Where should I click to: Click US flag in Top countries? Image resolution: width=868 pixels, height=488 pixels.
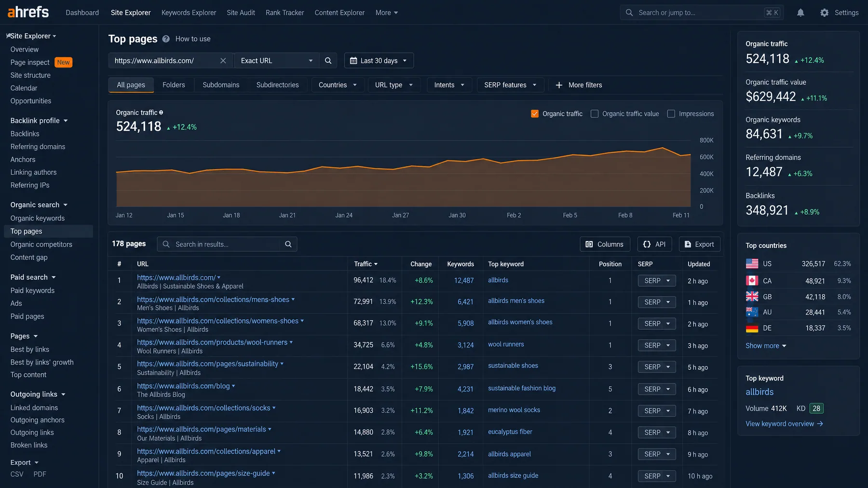(x=752, y=264)
